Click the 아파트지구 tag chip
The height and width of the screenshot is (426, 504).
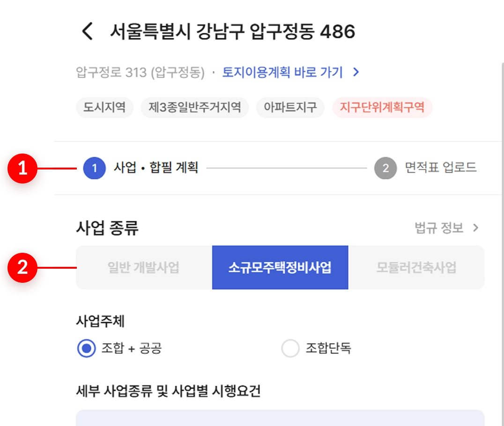coord(290,107)
